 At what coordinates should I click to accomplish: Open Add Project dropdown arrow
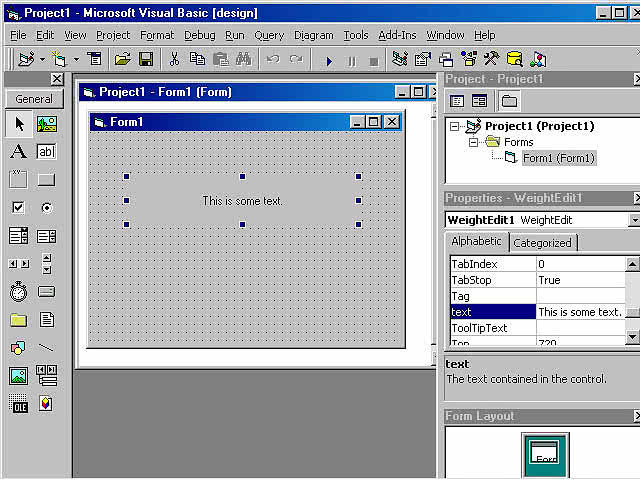42,60
